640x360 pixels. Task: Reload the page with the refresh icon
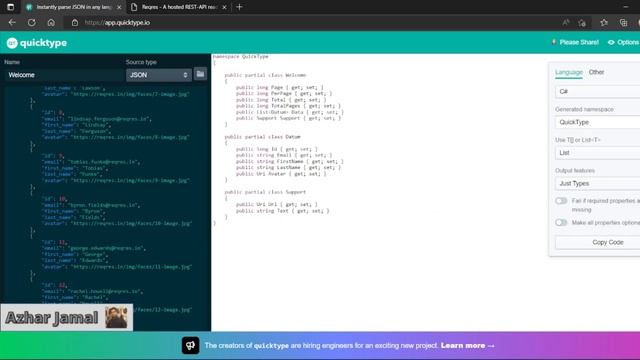(x=31, y=22)
